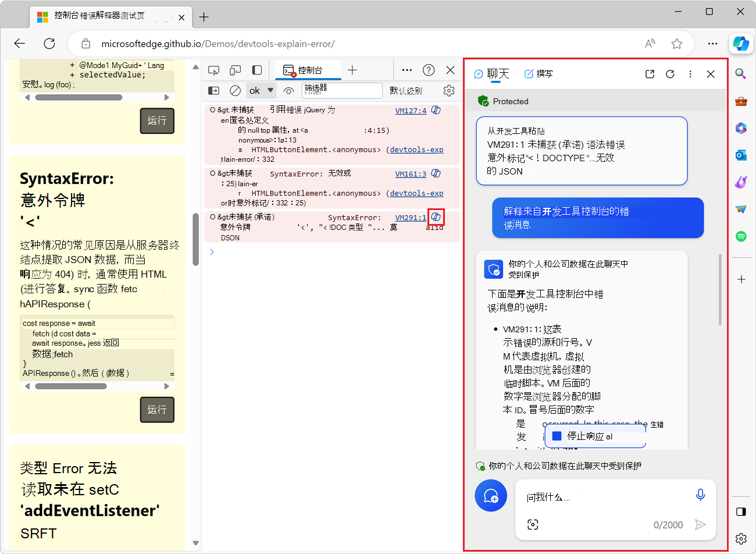Expand the console prompt chevron
The image size is (756, 554).
(x=211, y=252)
